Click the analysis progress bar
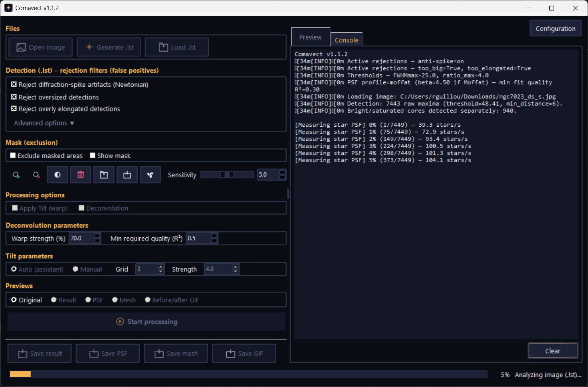The height and width of the screenshot is (387, 588). [249, 374]
